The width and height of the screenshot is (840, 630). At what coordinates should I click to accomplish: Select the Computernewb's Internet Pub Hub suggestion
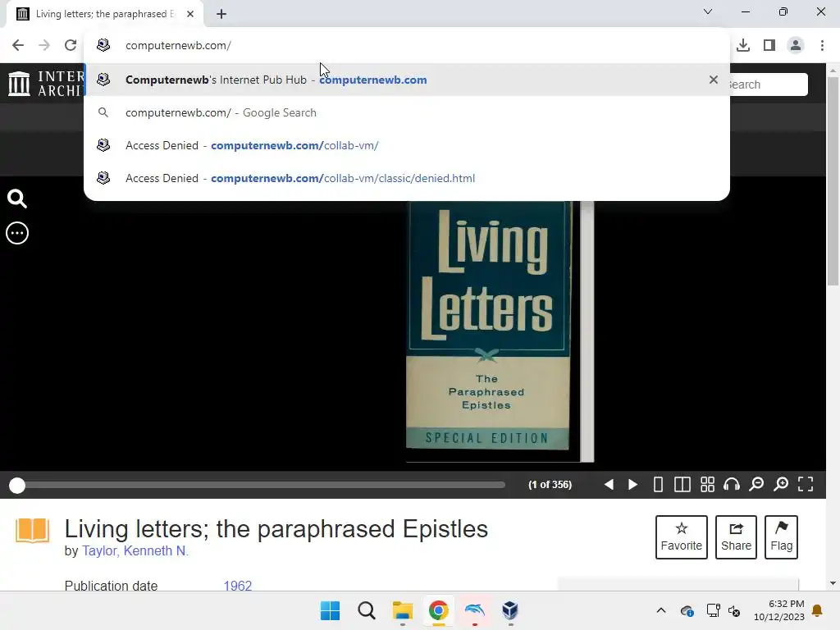click(407, 80)
